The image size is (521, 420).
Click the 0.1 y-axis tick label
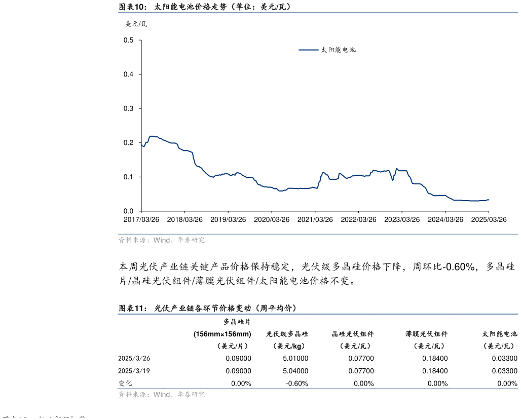(129, 177)
